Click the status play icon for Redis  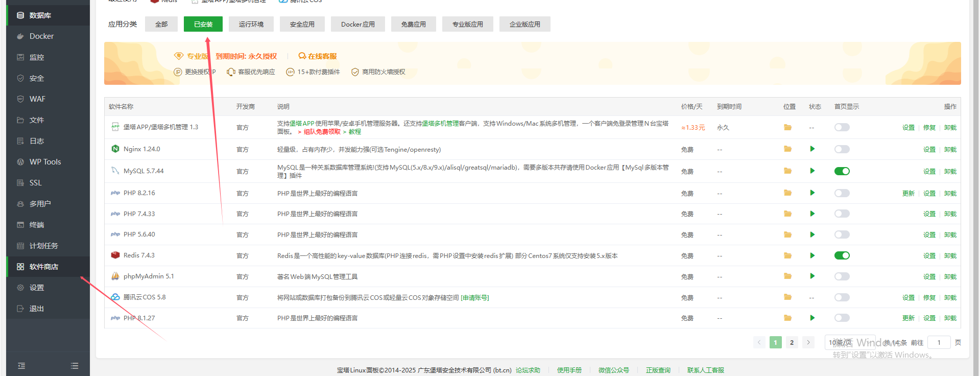click(812, 255)
